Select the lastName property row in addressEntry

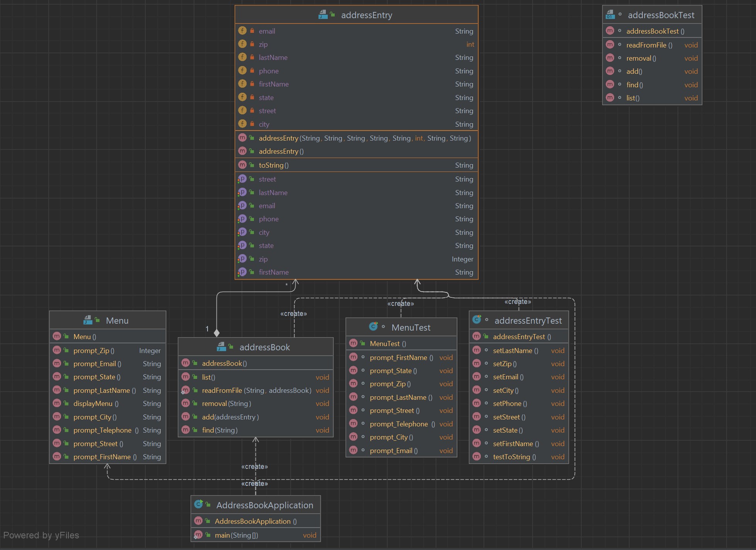point(356,192)
